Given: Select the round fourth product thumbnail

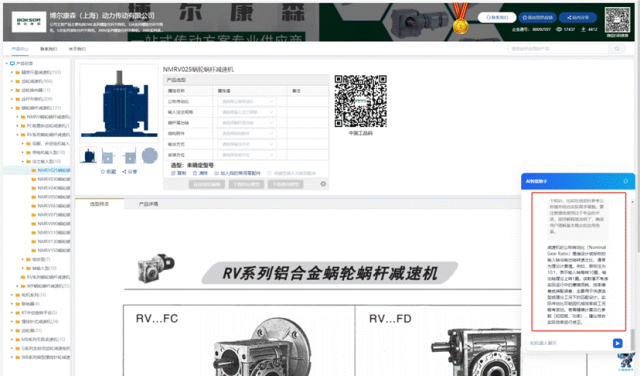Looking at the screenshot, I should coord(150,156).
